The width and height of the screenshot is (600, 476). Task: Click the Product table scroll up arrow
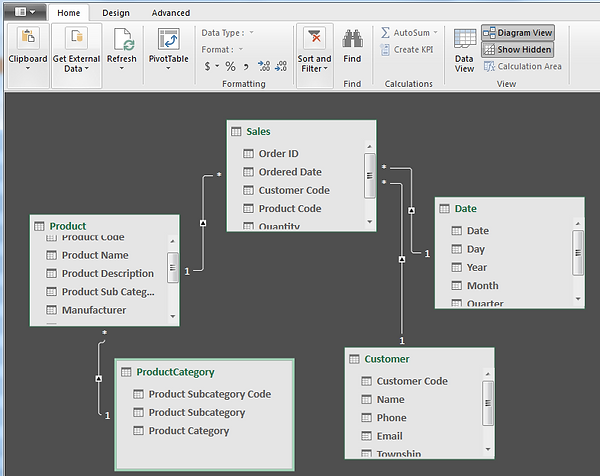coord(173,241)
